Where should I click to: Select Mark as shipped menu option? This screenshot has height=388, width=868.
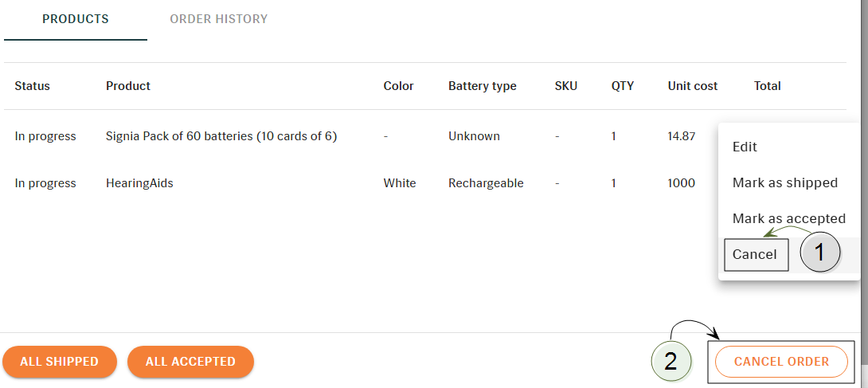[x=785, y=182]
